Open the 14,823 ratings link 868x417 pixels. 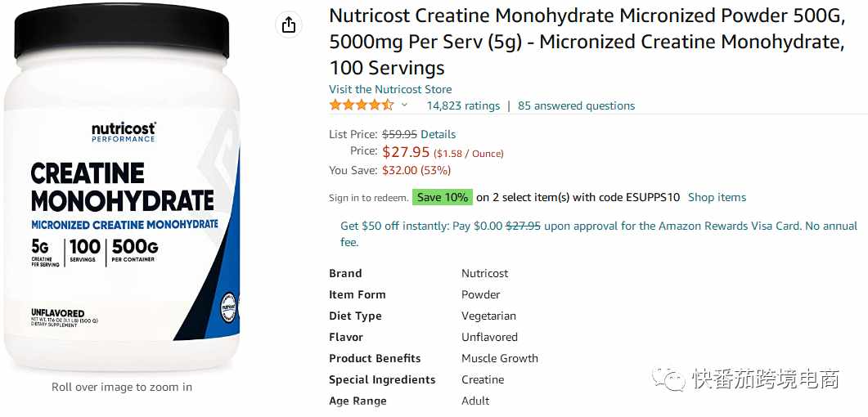(x=463, y=105)
